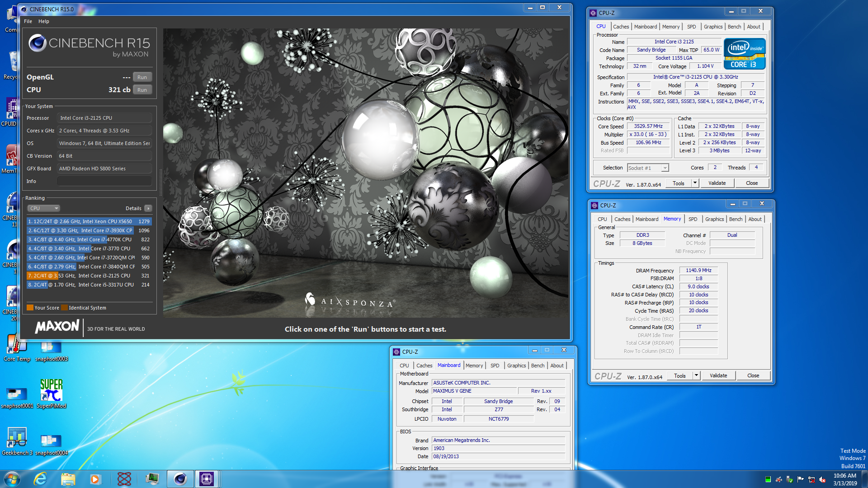This screenshot has height=488, width=868.
Task: Expand Tools dropdown arrow in CPU-Z CPU window
Action: coord(695,183)
